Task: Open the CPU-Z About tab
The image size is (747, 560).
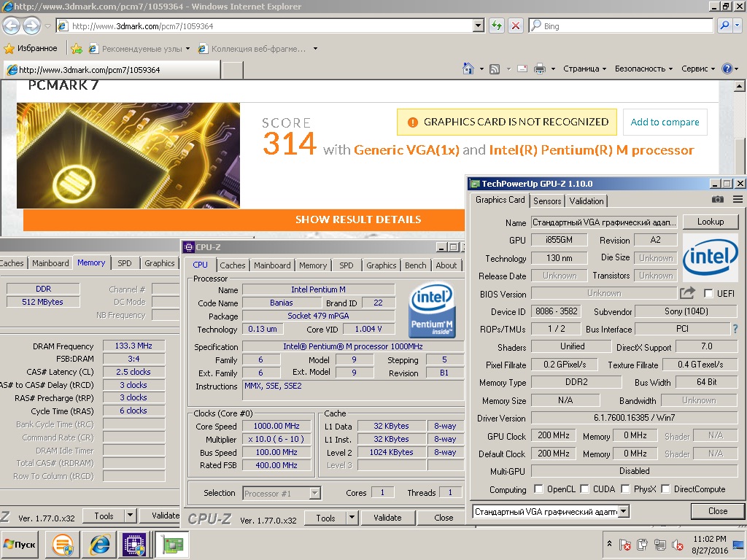Action: (446, 265)
